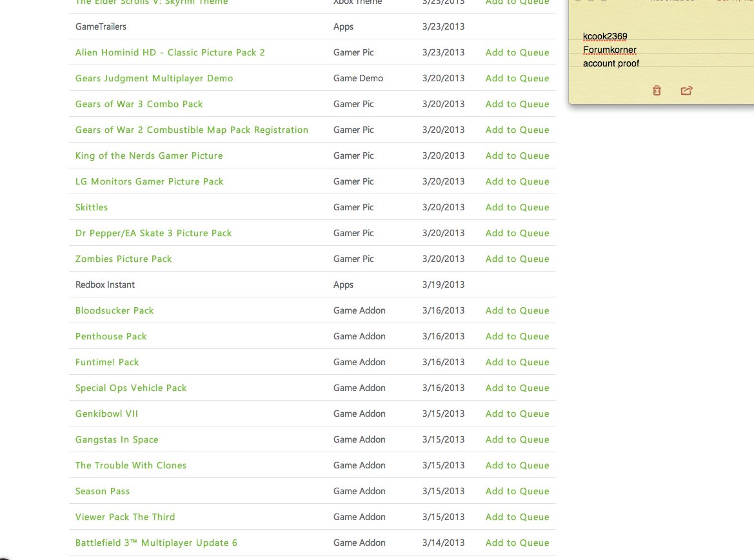Open LG Monitors Gamer Picture Pack
The width and height of the screenshot is (754, 560).
[x=150, y=181]
